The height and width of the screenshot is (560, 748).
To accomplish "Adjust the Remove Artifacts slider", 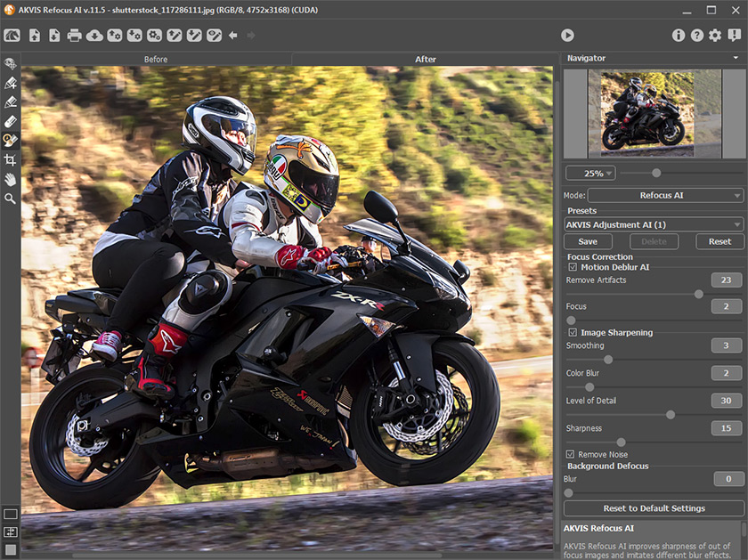I will coord(698,295).
